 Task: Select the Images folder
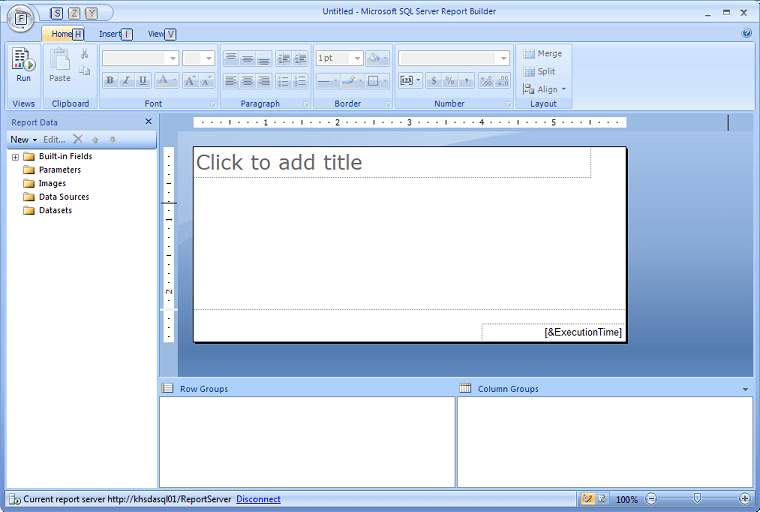point(44,183)
